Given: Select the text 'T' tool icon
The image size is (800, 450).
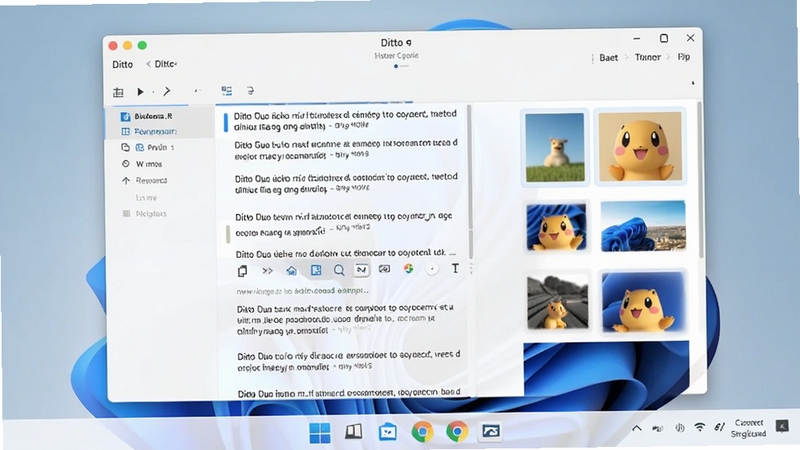Looking at the screenshot, I should (x=455, y=268).
